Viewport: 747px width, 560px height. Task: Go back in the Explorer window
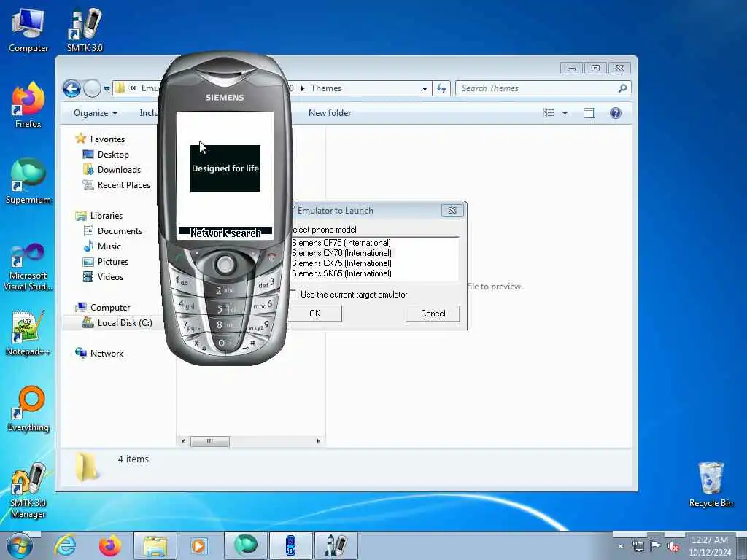pos(72,88)
